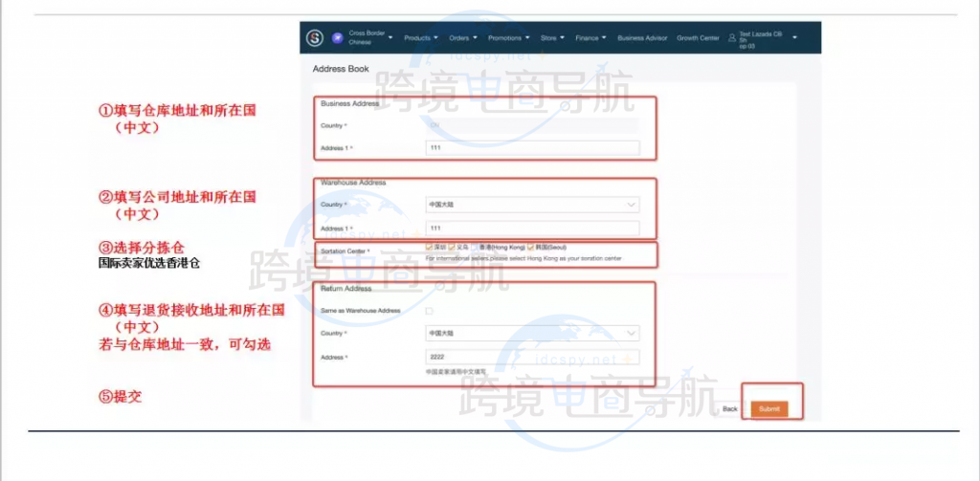The image size is (980, 481).
Task: Open the Return Address Country dropdown
Action: pos(532,333)
